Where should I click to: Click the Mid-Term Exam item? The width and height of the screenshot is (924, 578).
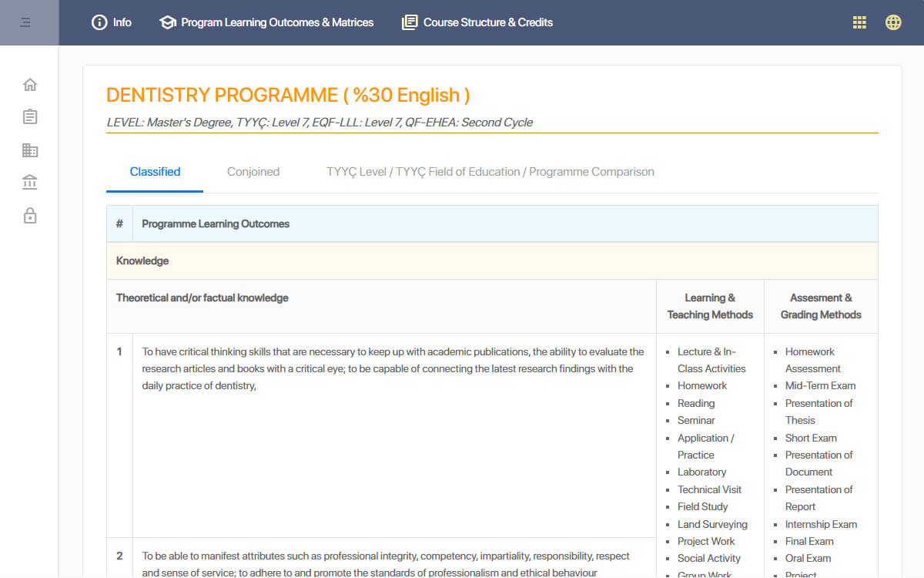pyautogui.click(x=820, y=385)
